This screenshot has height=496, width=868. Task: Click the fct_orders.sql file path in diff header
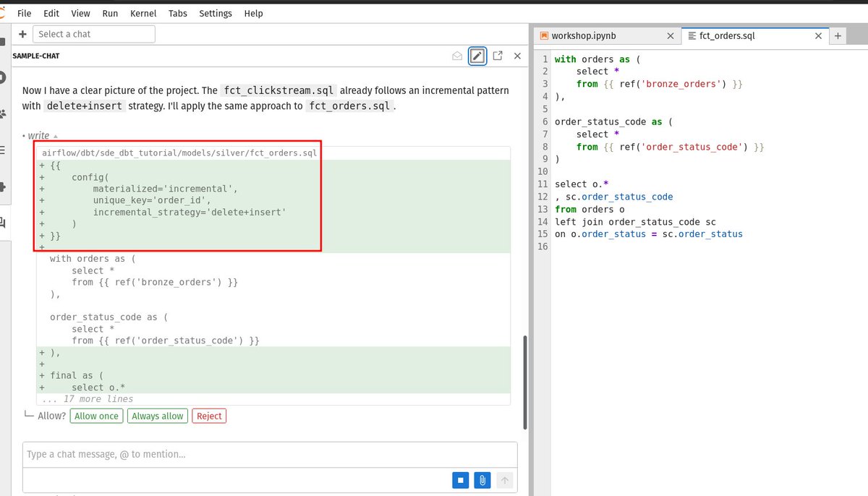179,153
